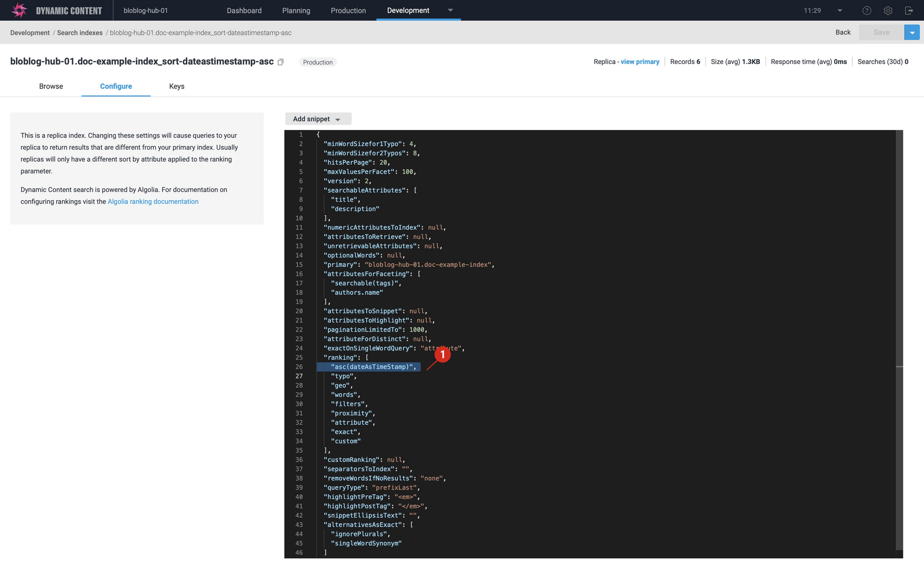Click the "ignorePlurals" entry
The image size is (924, 578).
click(360, 534)
